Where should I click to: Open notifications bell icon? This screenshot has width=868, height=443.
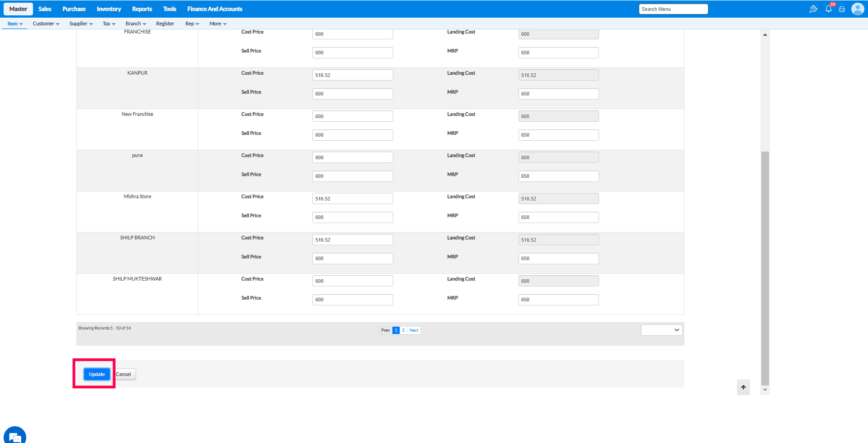(829, 9)
